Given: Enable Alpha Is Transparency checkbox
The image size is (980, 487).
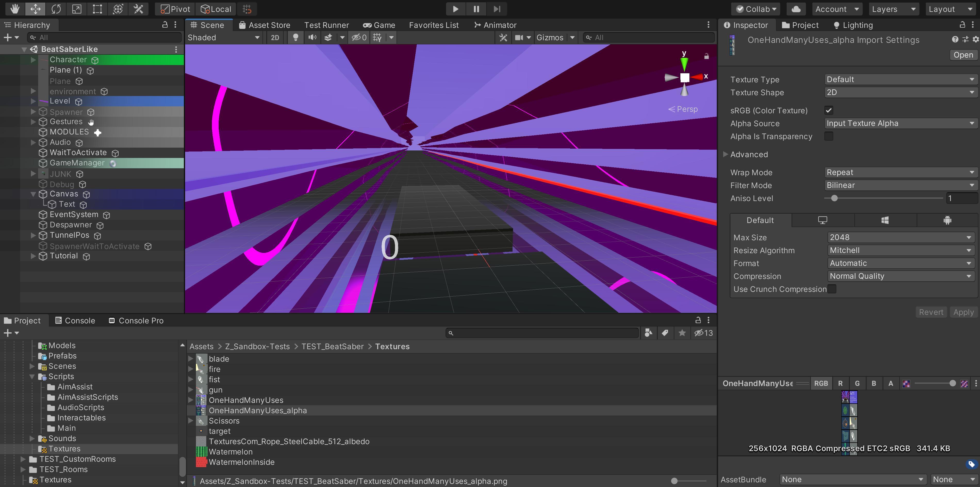Looking at the screenshot, I should pos(829,136).
